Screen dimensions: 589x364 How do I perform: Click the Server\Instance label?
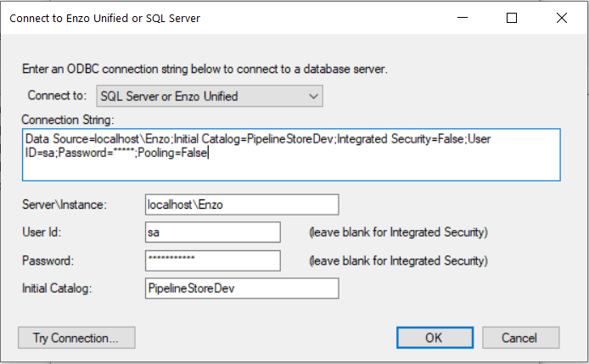(65, 204)
